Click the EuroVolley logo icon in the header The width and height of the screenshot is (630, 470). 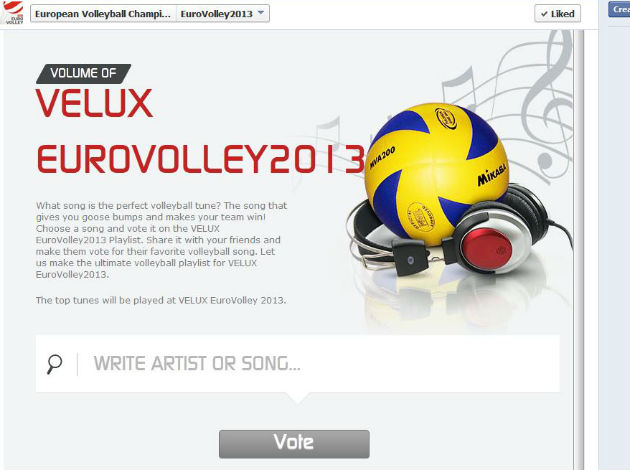[x=12, y=12]
